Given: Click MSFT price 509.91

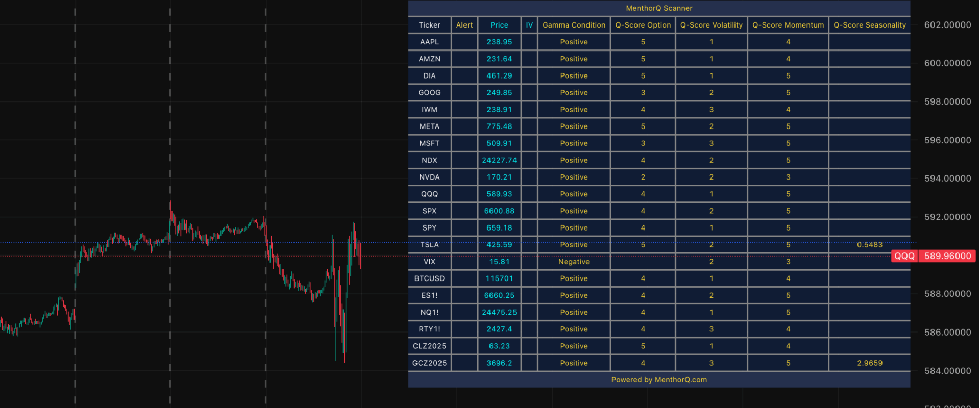Looking at the screenshot, I should 499,143.
